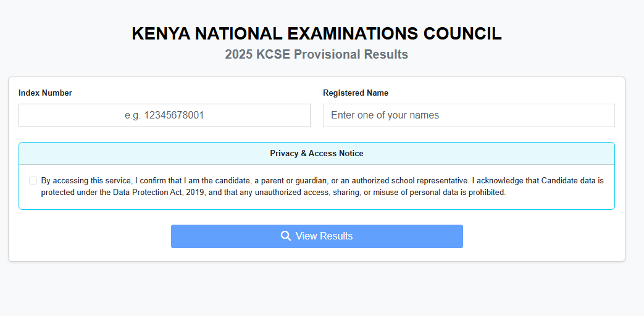Click the 'e.g. 12345678001' placeholder text
This screenshot has height=316, width=644.
tap(164, 115)
